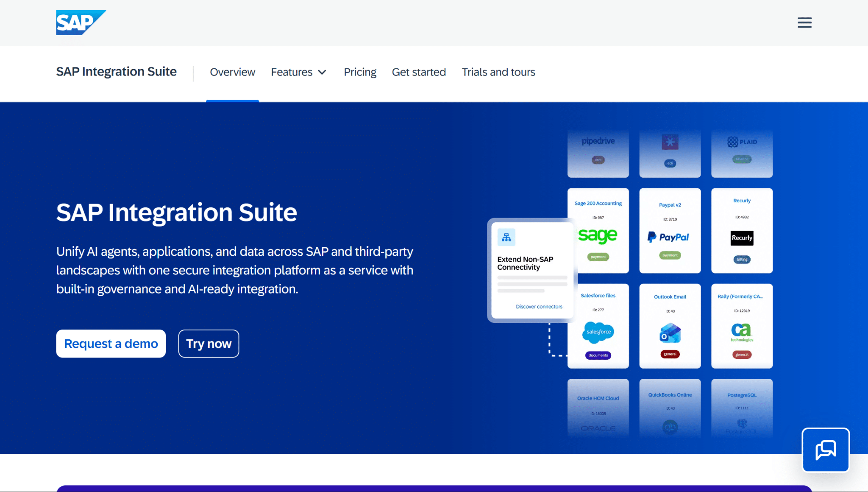Click the ID: 18035 text
The width and height of the screenshot is (868, 492).
[x=598, y=414]
